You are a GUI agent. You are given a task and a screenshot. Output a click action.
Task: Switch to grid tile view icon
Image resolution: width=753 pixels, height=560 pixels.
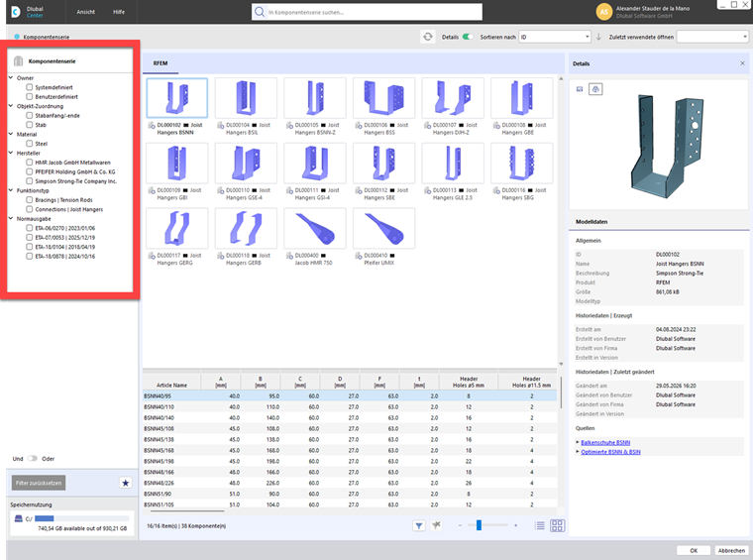pos(557,526)
